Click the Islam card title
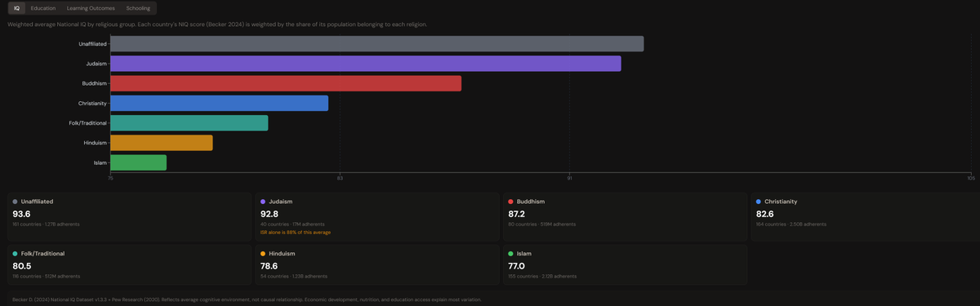 click(524, 254)
